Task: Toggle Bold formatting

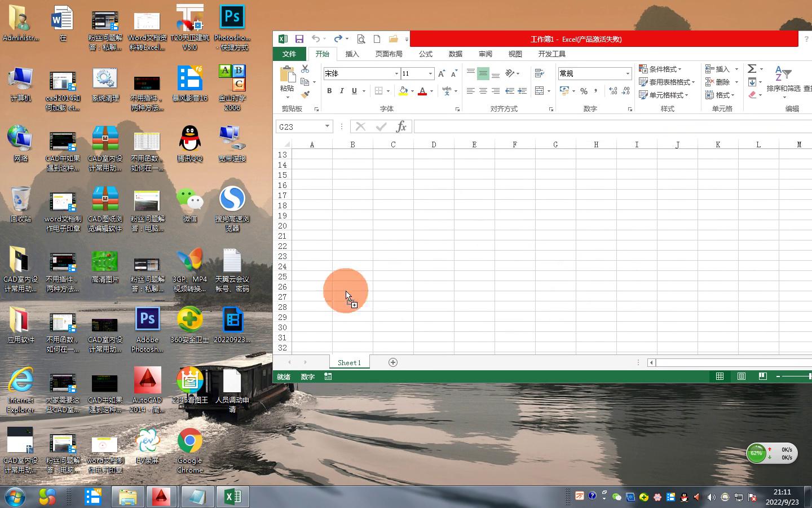Action: pyautogui.click(x=329, y=91)
